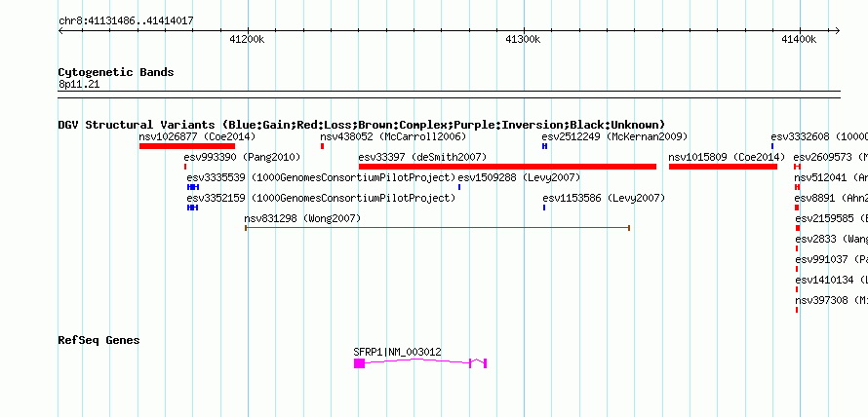The height and width of the screenshot is (417, 868).
Task: Open the nsv438052 (McCarroll2006) variant label
Action: click(393, 136)
